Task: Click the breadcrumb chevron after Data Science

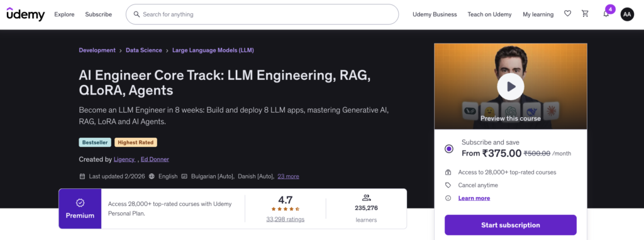Action: [167, 50]
